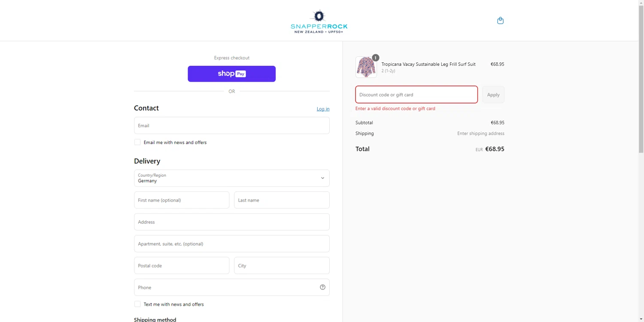The image size is (644, 322).
Task: Focus the Discount code or gift card field
Action: pos(416,95)
